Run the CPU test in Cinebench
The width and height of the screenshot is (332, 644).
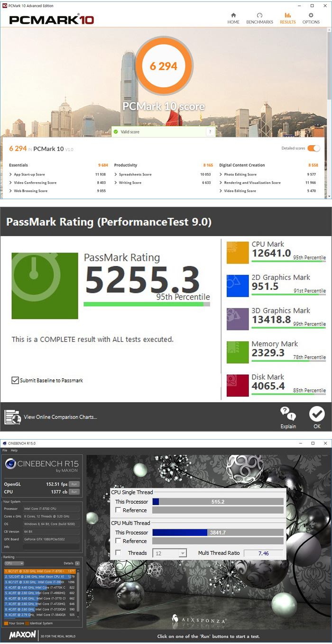click(x=74, y=492)
